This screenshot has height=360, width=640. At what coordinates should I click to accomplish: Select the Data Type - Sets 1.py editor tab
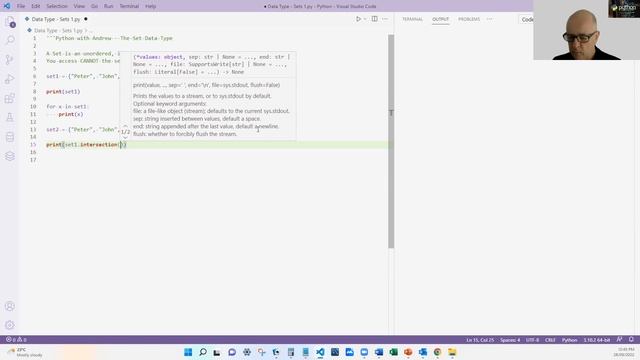(x=56, y=19)
